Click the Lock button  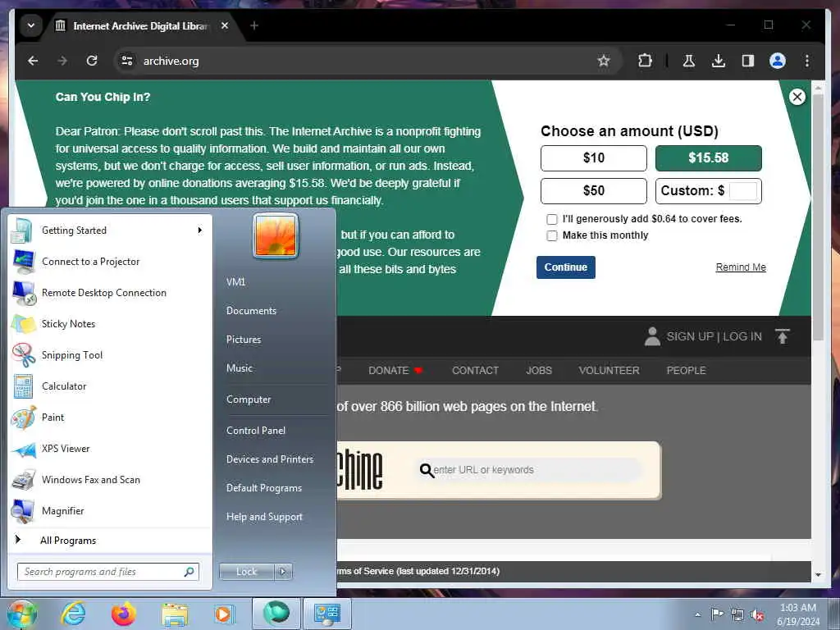point(247,572)
